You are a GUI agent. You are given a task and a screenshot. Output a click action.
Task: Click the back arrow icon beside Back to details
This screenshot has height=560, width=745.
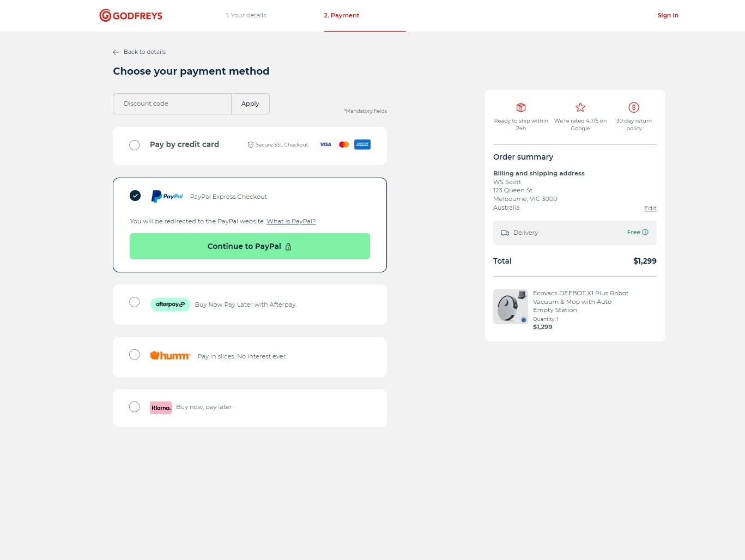pyautogui.click(x=116, y=52)
